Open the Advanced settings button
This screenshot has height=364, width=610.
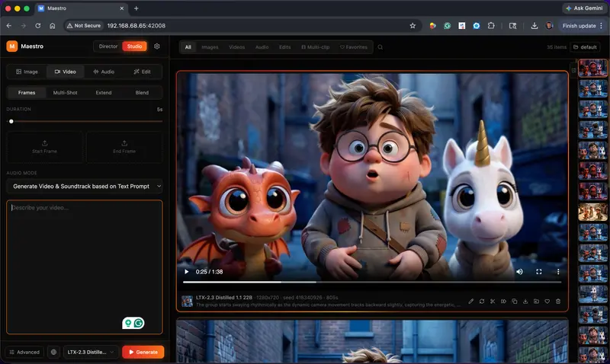pyautogui.click(x=24, y=352)
